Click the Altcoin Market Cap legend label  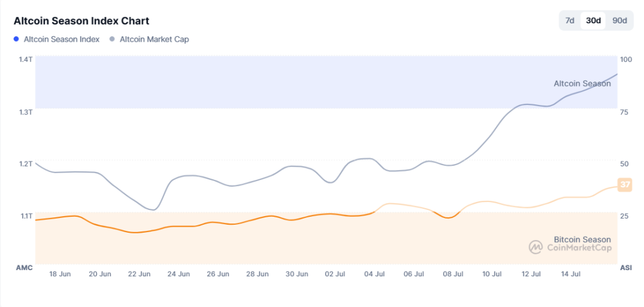click(x=154, y=39)
